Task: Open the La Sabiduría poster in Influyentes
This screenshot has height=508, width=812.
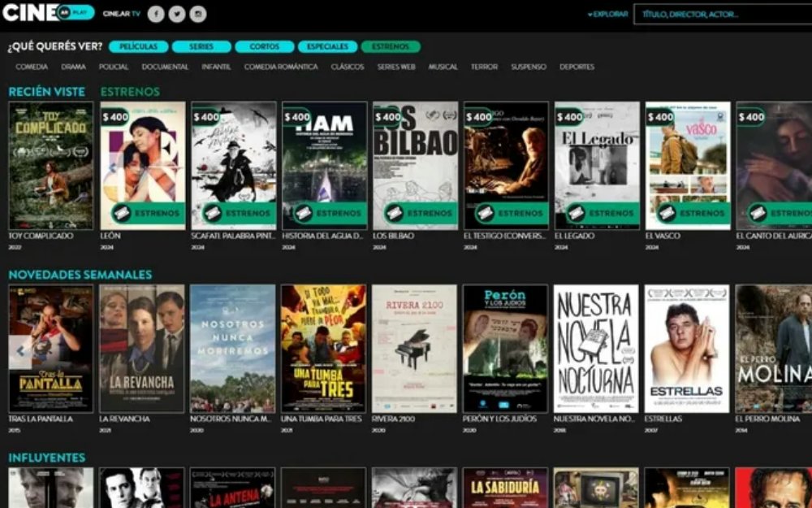Action: click(x=505, y=488)
